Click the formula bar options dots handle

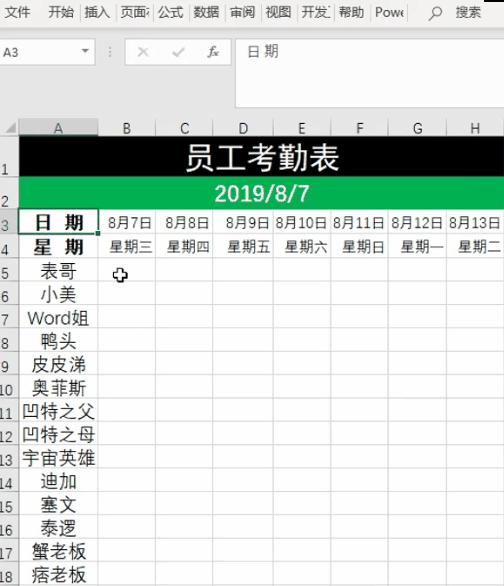110,52
